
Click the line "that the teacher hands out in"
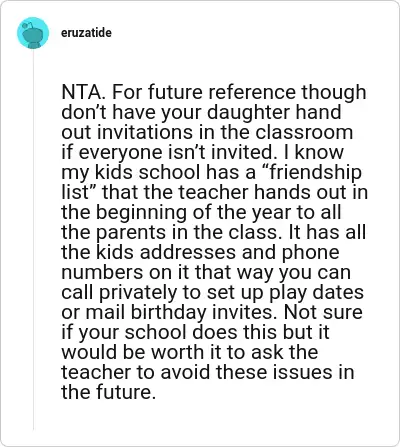coord(235,192)
